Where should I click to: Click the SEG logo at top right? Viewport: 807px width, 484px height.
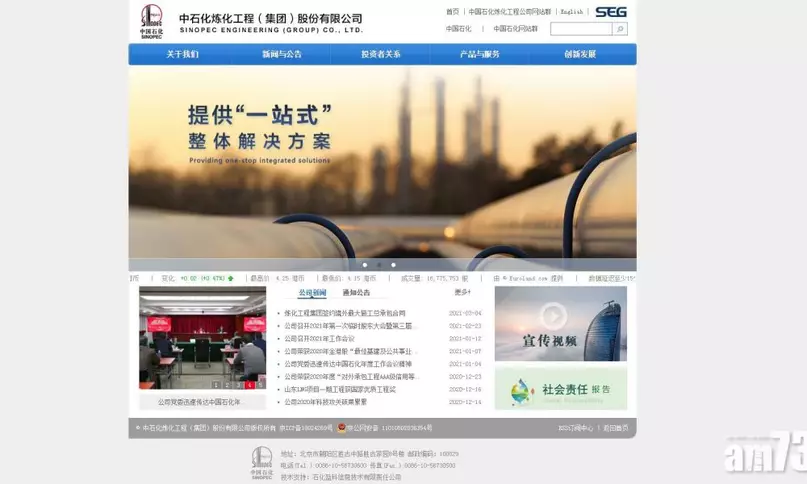[x=611, y=12]
